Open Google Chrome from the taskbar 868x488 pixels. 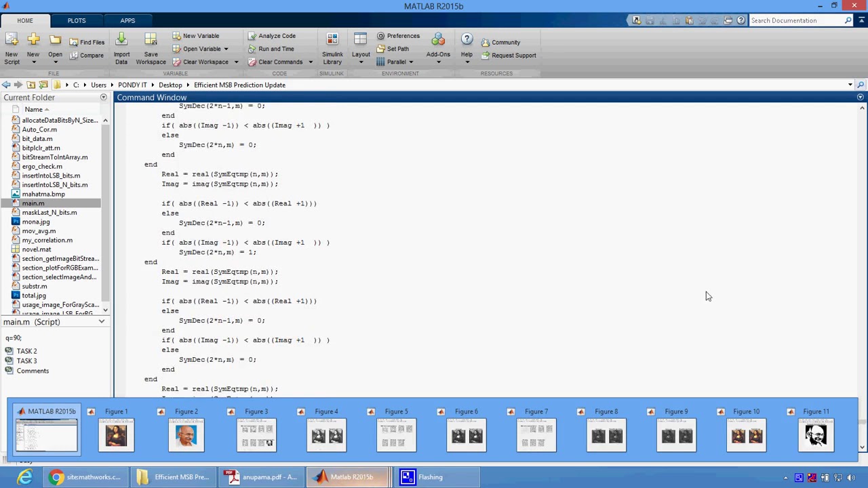coord(57,477)
